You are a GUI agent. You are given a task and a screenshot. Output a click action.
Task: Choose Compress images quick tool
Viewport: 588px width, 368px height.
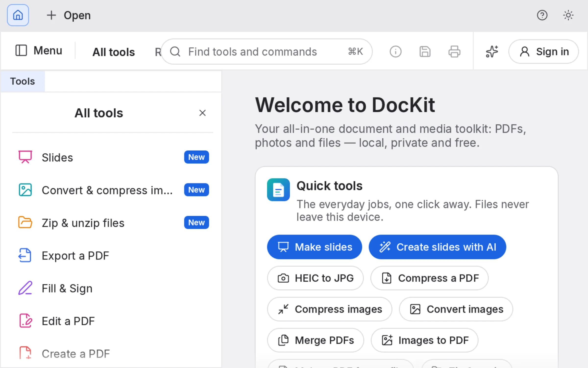click(x=330, y=309)
